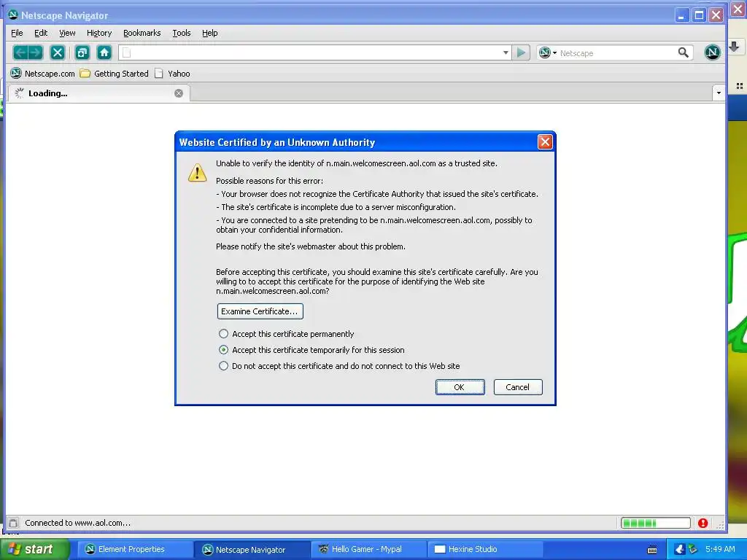
Task: Stop loading with the X toolbar icon
Action: pos(58,52)
